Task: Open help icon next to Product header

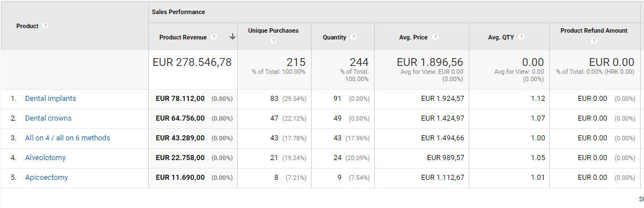Action: tap(45, 26)
